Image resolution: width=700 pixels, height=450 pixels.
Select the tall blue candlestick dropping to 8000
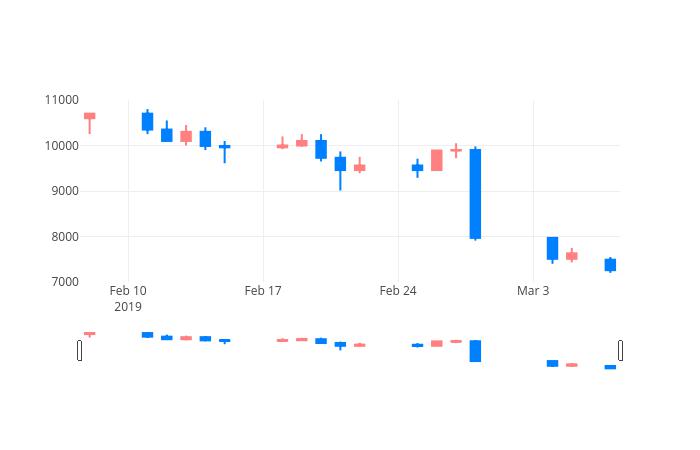pos(475,194)
